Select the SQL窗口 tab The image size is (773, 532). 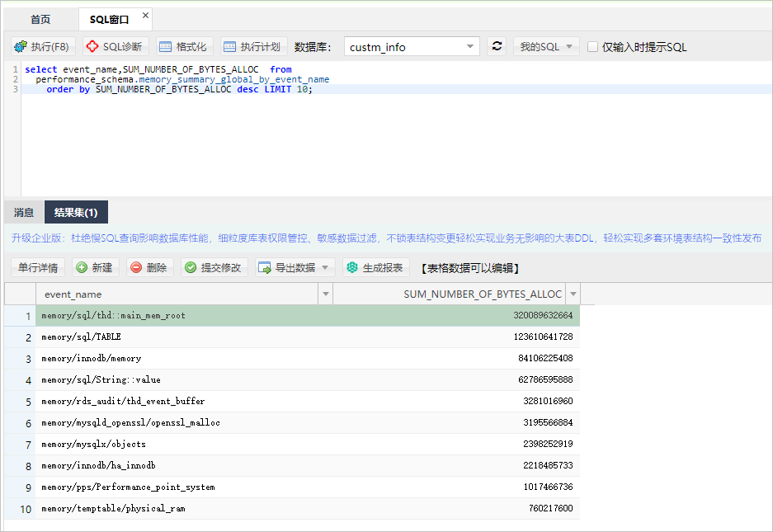pos(109,20)
